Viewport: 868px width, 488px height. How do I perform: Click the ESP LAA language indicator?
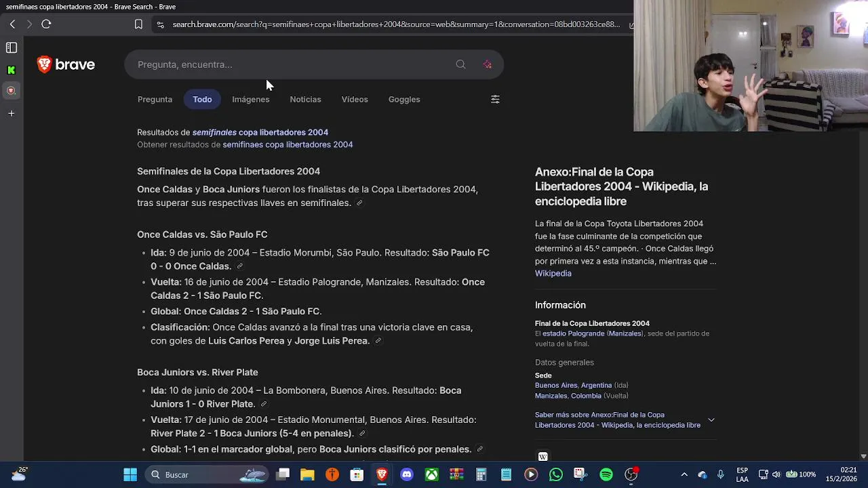[x=742, y=474]
